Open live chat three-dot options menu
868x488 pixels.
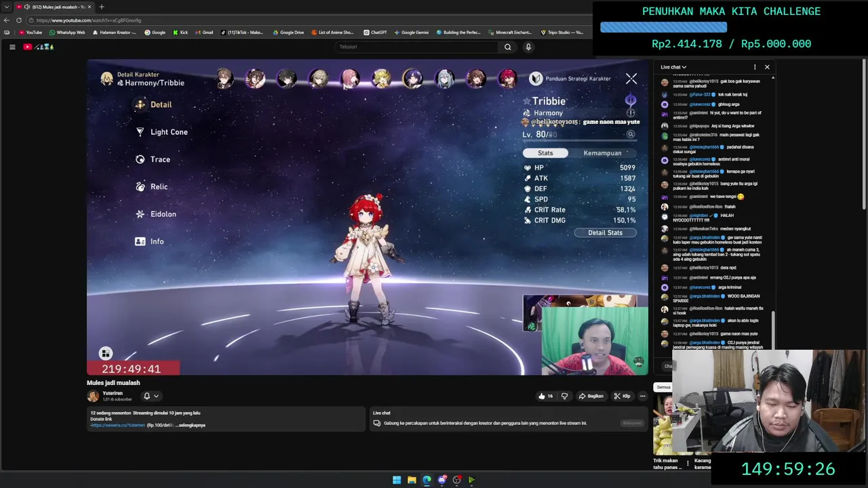point(755,67)
